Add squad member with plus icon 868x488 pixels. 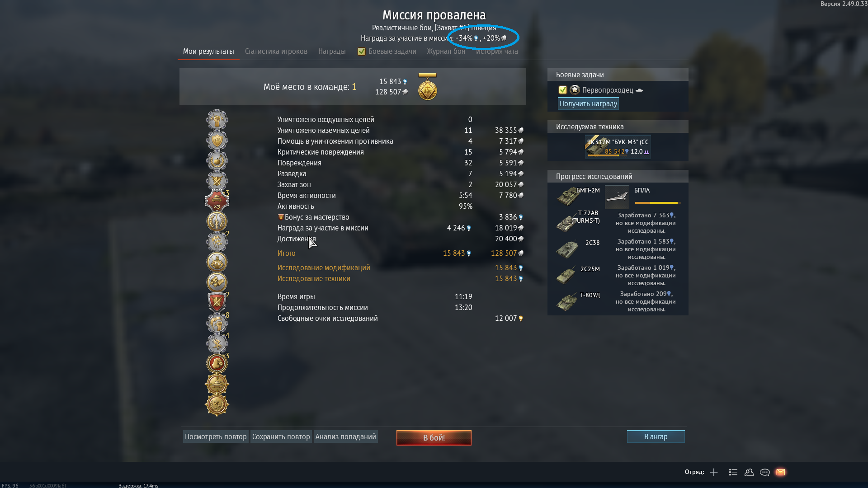pyautogui.click(x=714, y=472)
